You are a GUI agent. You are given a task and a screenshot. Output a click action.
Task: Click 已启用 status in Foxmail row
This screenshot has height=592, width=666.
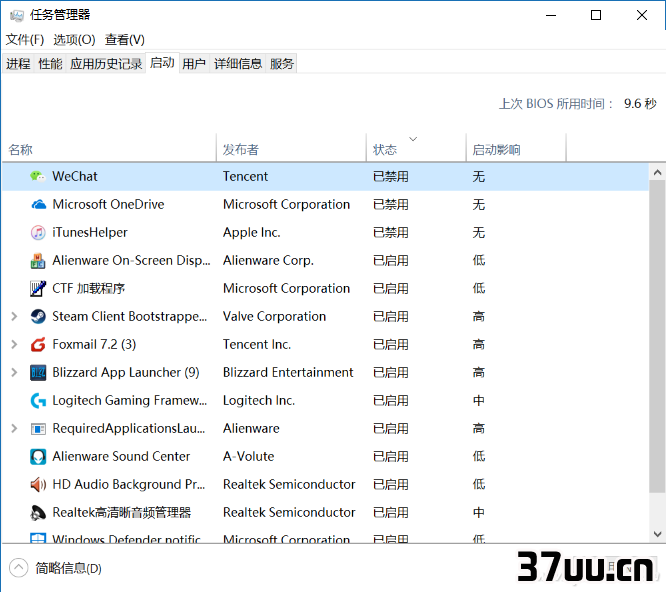[x=391, y=344]
